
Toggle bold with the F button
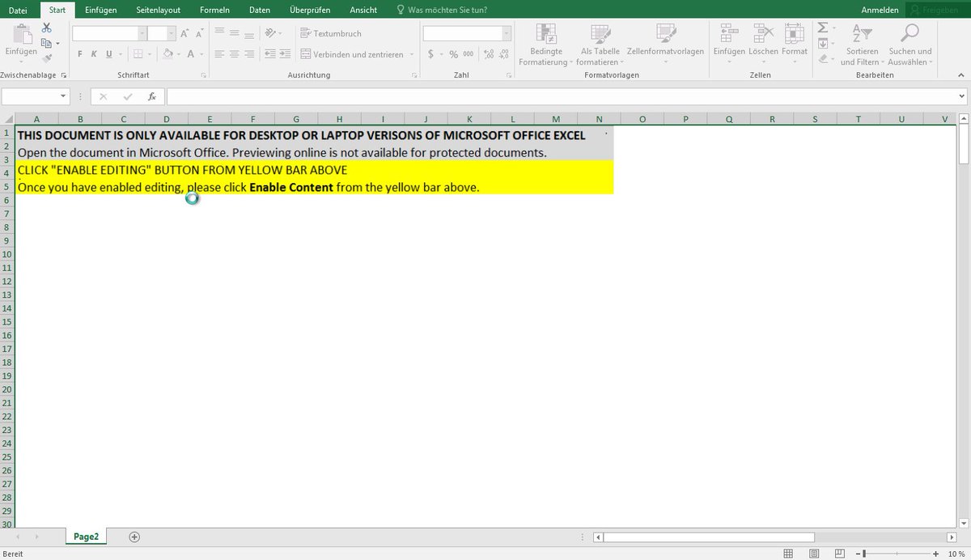pyautogui.click(x=80, y=54)
